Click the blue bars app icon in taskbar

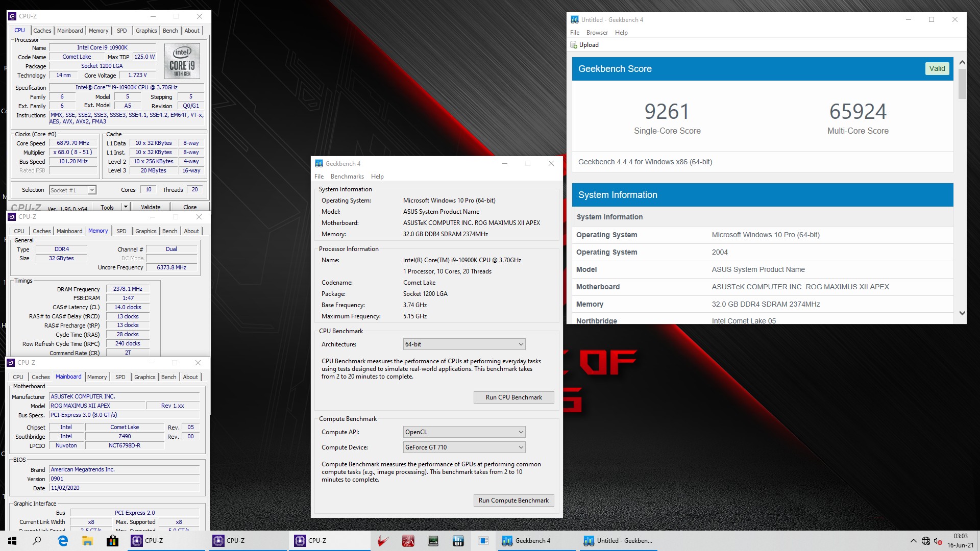click(x=458, y=541)
